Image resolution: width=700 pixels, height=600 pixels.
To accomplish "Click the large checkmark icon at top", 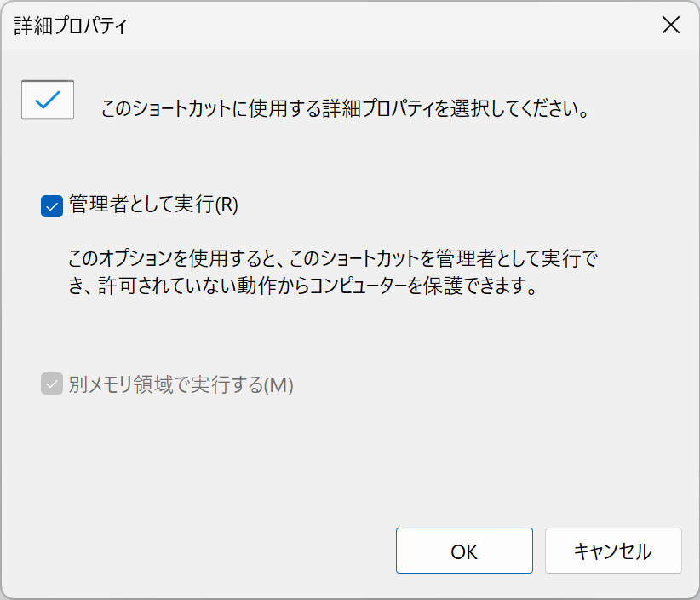I will (48, 100).
